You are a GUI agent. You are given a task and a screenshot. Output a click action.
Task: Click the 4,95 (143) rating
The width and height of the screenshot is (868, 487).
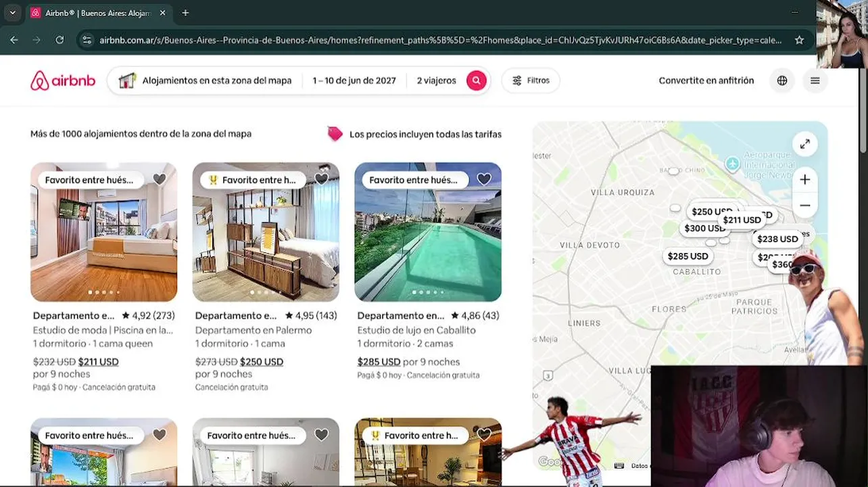pyautogui.click(x=311, y=316)
